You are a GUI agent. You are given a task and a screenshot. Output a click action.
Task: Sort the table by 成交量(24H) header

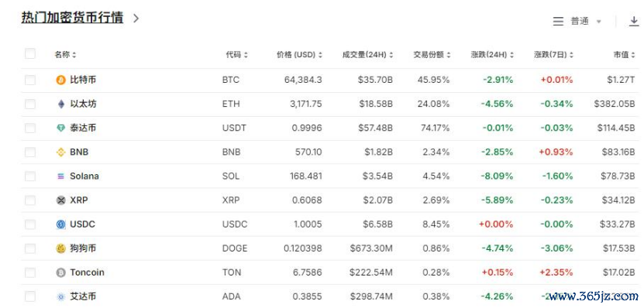tap(367, 54)
